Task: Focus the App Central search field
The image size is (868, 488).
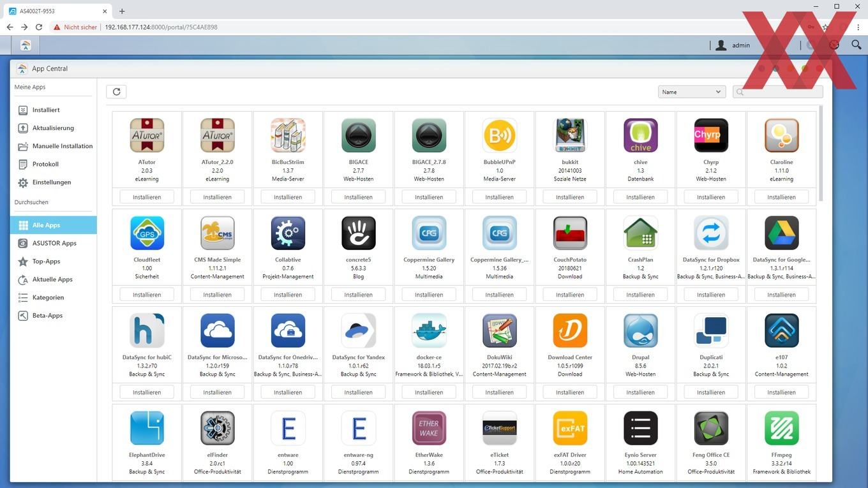Action: pyautogui.click(x=777, y=92)
